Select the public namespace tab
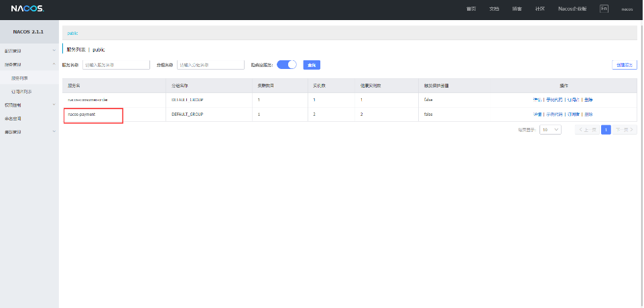Image resolution: width=644 pixels, height=308 pixels. pos(72,33)
